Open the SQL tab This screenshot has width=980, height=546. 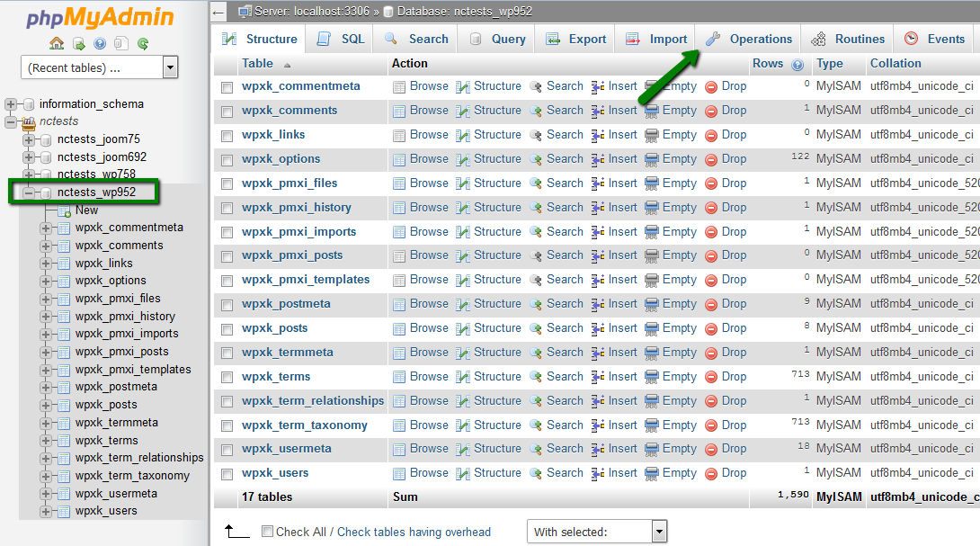tap(341, 39)
